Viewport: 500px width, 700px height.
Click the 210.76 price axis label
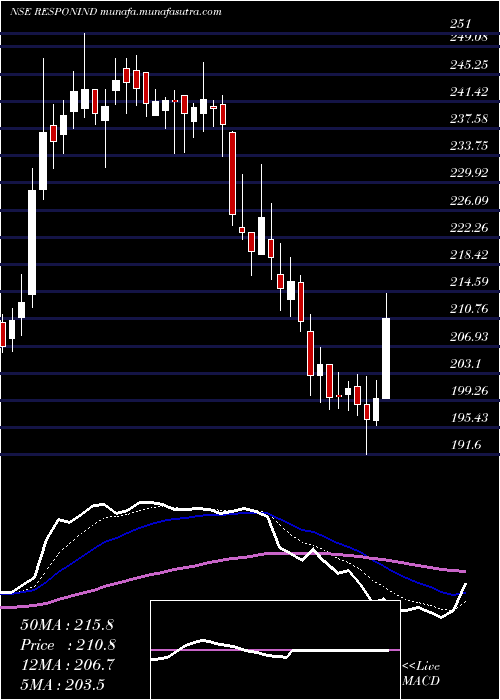coord(468,309)
